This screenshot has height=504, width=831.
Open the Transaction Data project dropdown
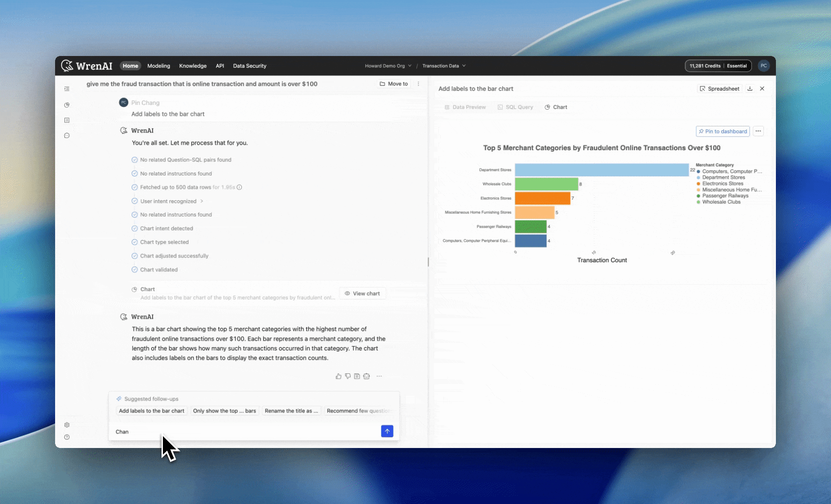pyautogui.click(x=444, y=66)
